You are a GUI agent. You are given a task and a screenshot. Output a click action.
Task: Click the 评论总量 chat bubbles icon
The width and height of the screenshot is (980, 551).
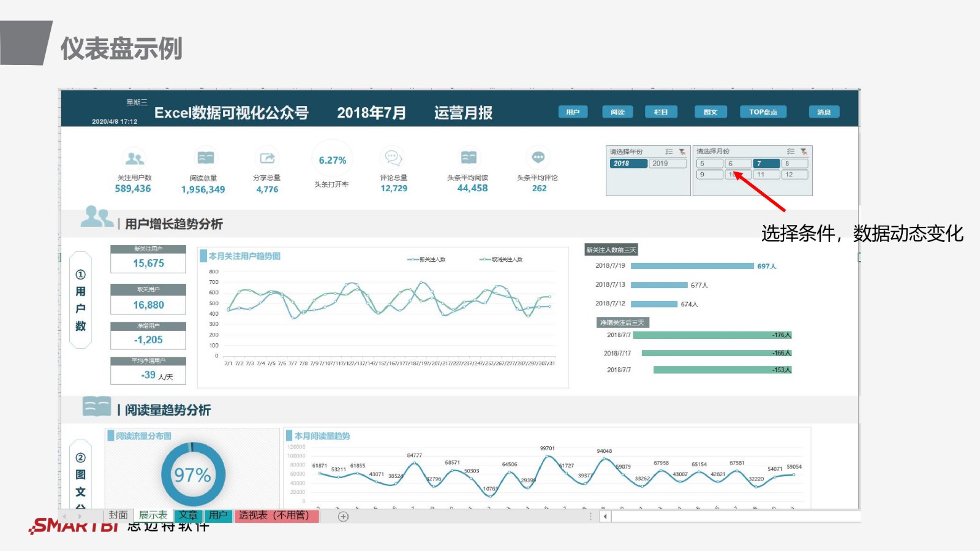(x=393, y=158)
